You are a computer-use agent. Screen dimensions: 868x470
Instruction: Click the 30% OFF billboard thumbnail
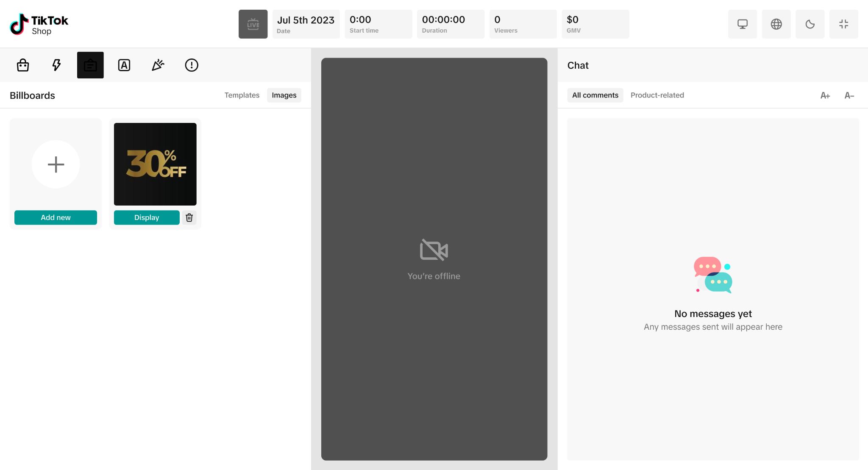(155, 164)
